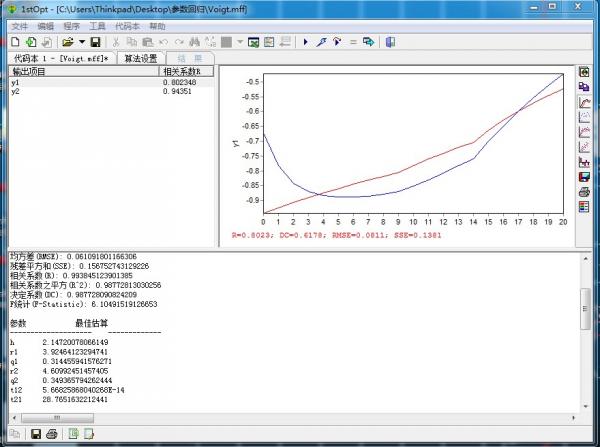600x447 pixels.
Task: Click the blue pin-shaped toolbar icon
Action: pyautogui.click(x=321, y=42)
